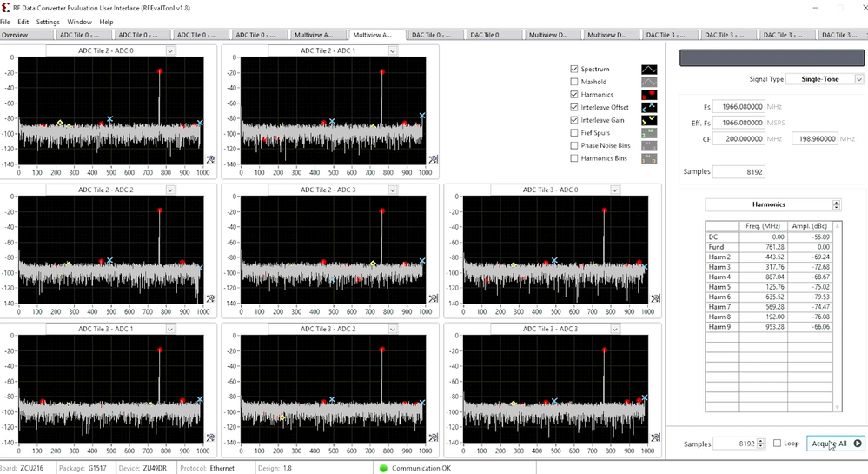Click the Fs frequency input field

[739, 107]
